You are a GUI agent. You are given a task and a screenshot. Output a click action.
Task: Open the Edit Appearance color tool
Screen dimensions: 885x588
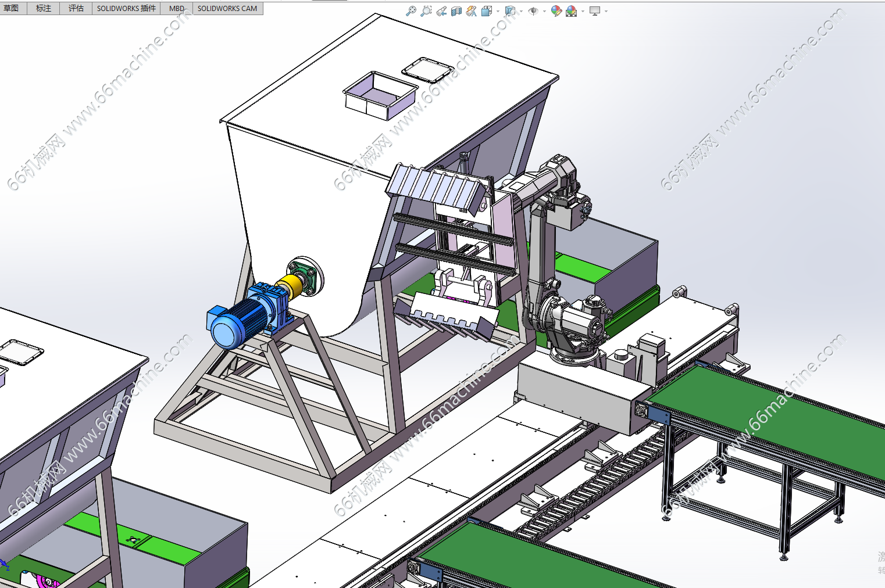click(556, 11)
